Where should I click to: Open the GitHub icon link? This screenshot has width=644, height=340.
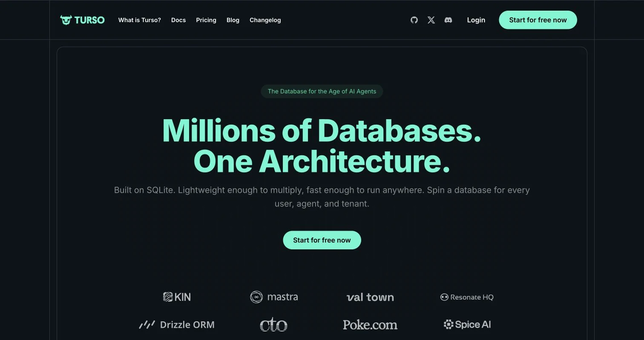pyautogui.click(x=414, y=20)
